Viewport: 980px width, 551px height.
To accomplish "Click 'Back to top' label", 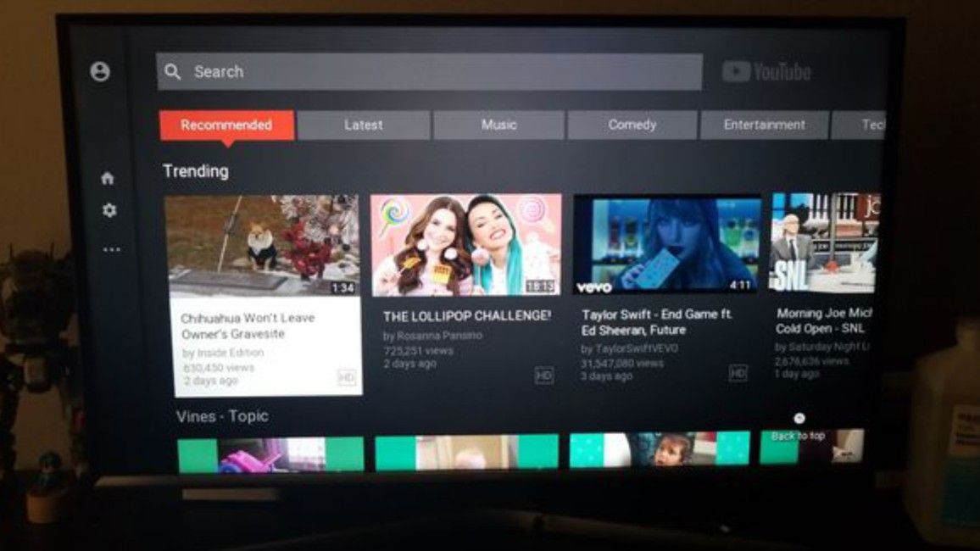I will point(798,436).
